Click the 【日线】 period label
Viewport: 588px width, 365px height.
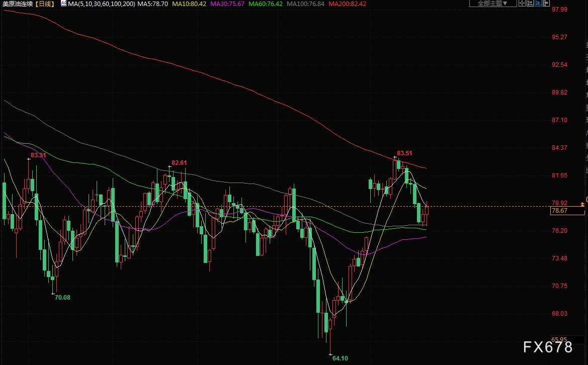coord(45,4)
